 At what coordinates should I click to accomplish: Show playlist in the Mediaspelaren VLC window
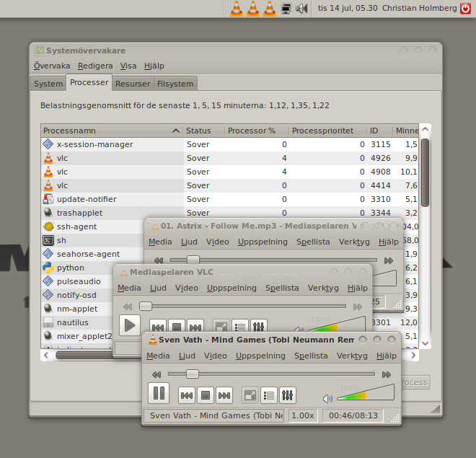click(x=240, y=326)
